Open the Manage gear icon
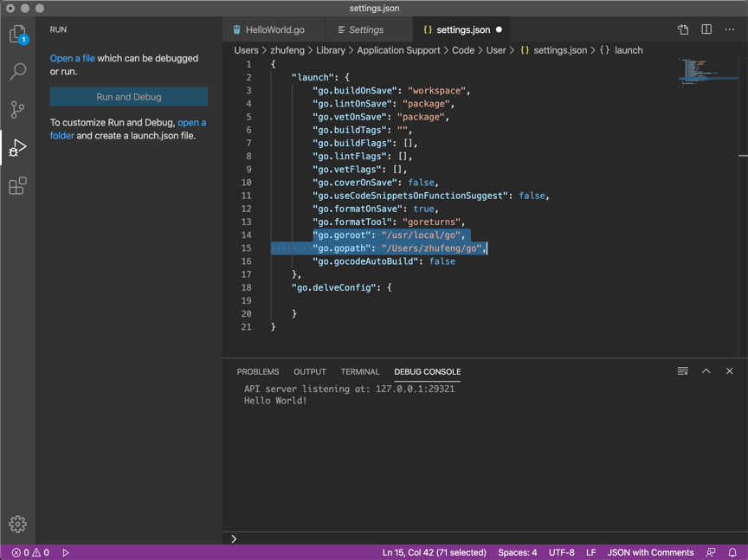The image size is (748, 560). pyautogui.click(x=17, y=524)
